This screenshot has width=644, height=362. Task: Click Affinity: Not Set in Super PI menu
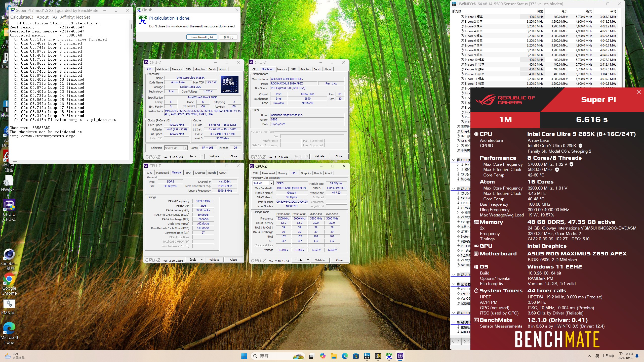(75, 17)
